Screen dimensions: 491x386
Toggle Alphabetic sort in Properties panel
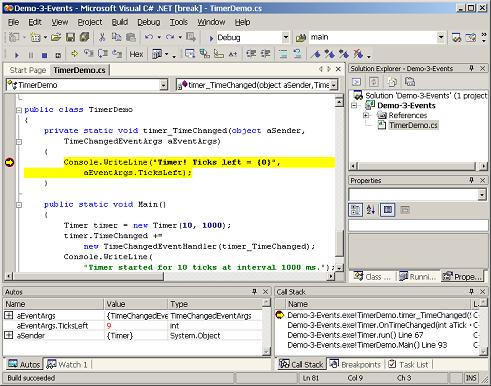(371, 210)
